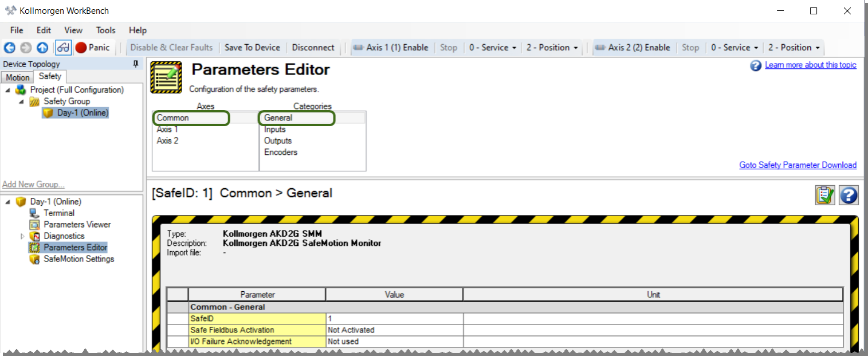Collapse the Safety Group node
Image resolution: width=868 pixels, height=356 pixels.
pos(22,101)
